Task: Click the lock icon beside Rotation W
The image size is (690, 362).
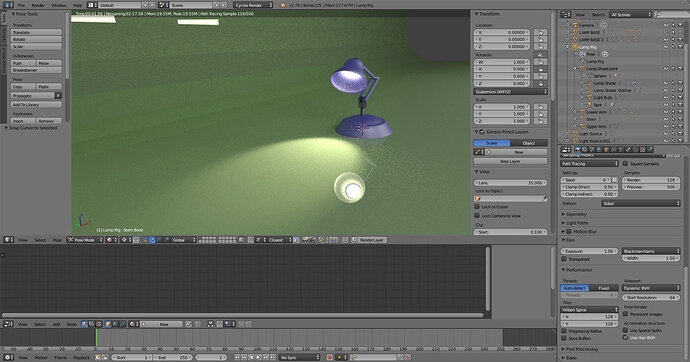Action: [x=540, y=62]
